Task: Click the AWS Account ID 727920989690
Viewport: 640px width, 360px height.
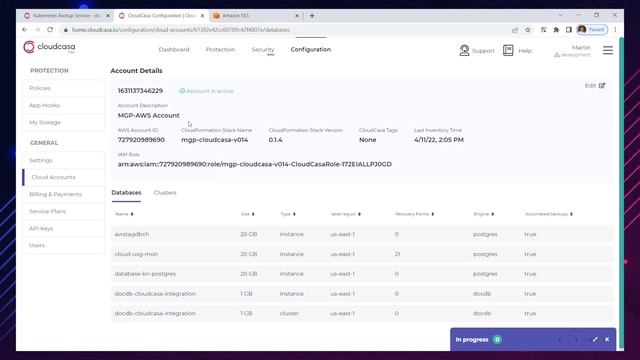Action: tap(141, 140)
